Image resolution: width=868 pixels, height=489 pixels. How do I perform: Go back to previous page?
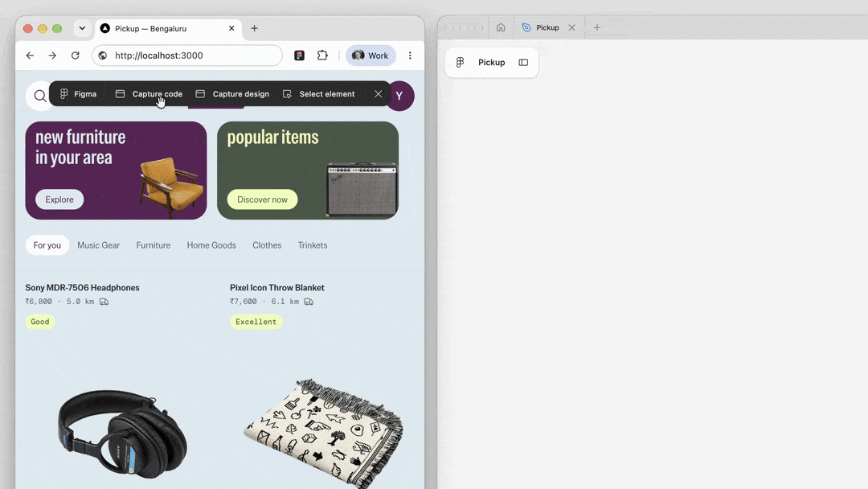(30, 55)
